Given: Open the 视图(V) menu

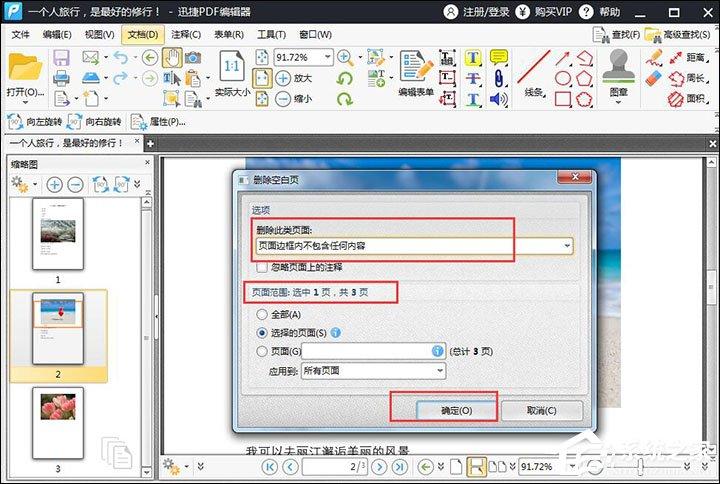Looking at the screenshot, I should point(100,34).
